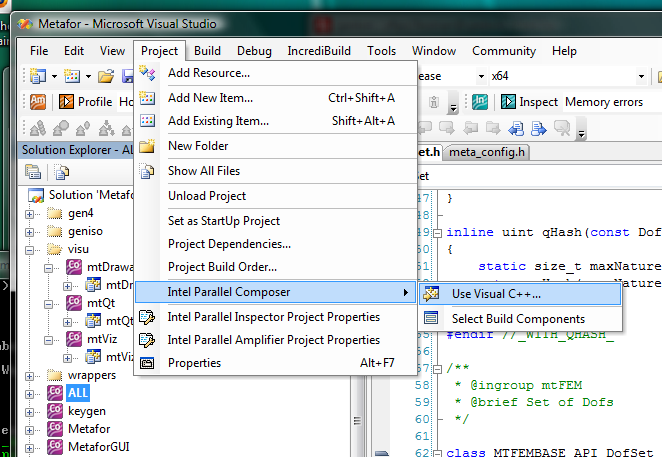Select Intel Parallel Composer submenu entry

point(276,292)
